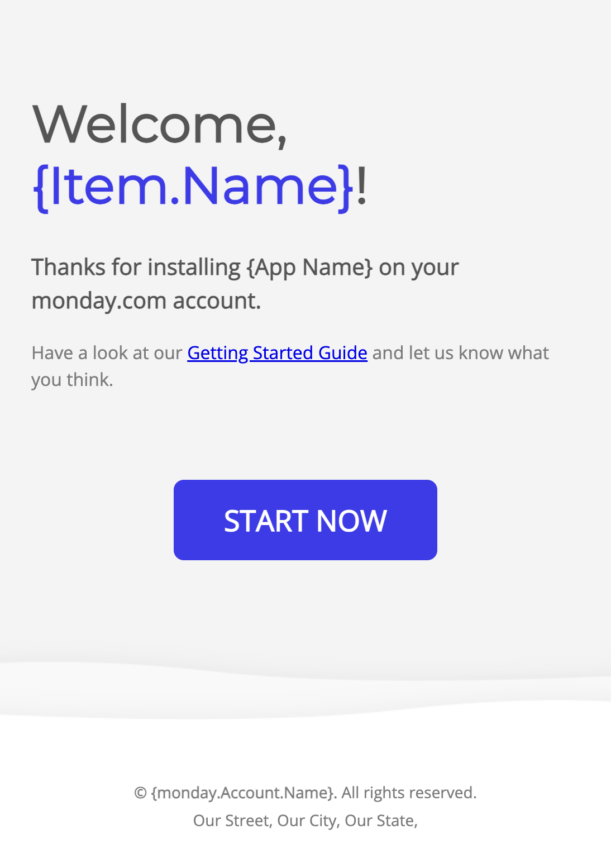Click the wavy divider graphic above the footer
611x868 pixels.
coord(305,687)
